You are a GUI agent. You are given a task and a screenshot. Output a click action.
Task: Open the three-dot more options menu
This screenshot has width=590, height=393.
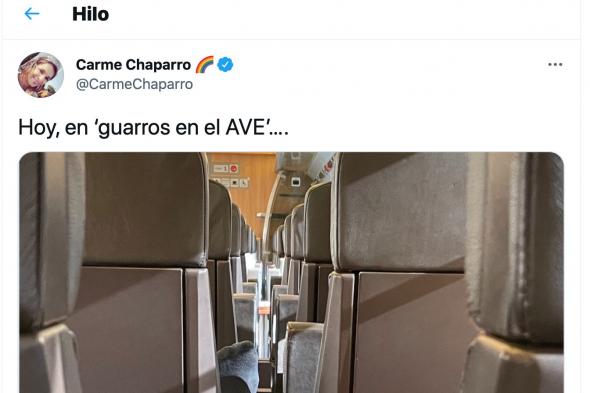555,65
